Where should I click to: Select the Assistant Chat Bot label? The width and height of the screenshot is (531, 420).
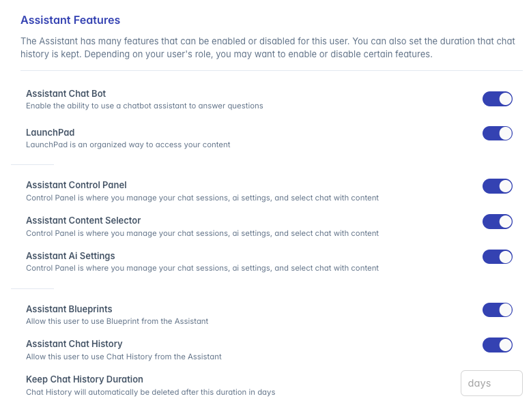click(66, 93)
